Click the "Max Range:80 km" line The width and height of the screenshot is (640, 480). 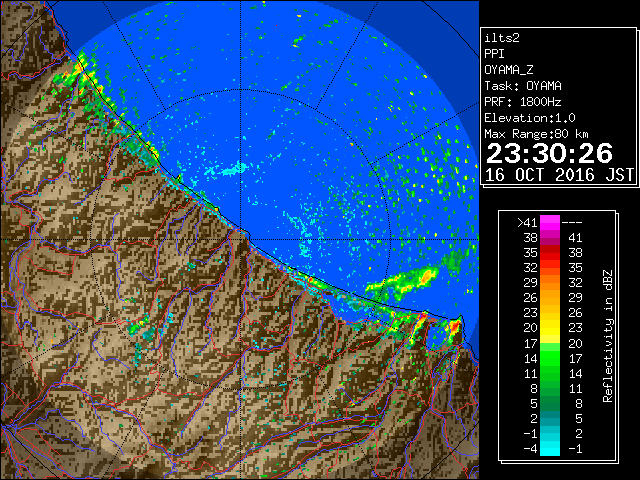click(x=536, y=134)
